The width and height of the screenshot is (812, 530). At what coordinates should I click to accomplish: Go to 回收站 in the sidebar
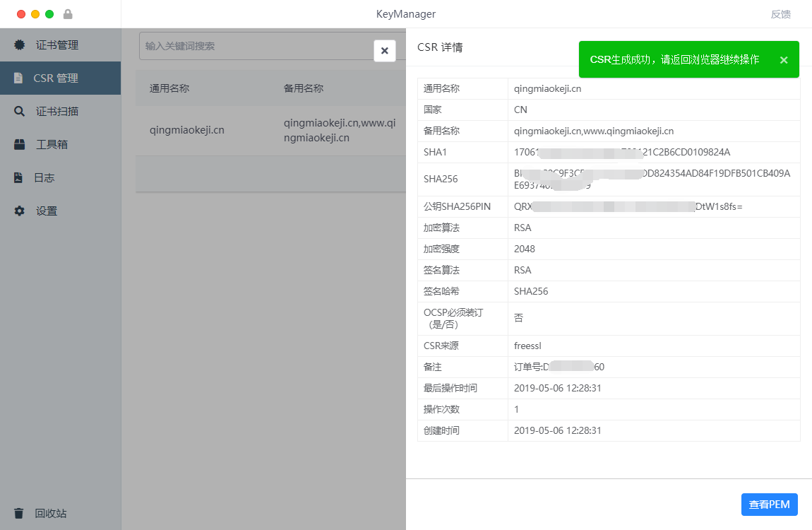pyautogui.click(x=51, y=514)
